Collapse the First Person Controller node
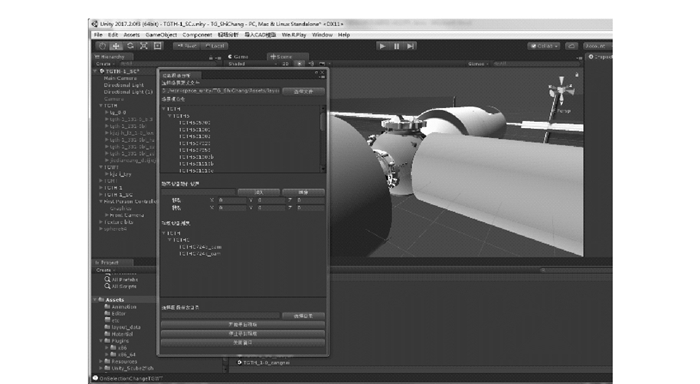 click(101, 201)
